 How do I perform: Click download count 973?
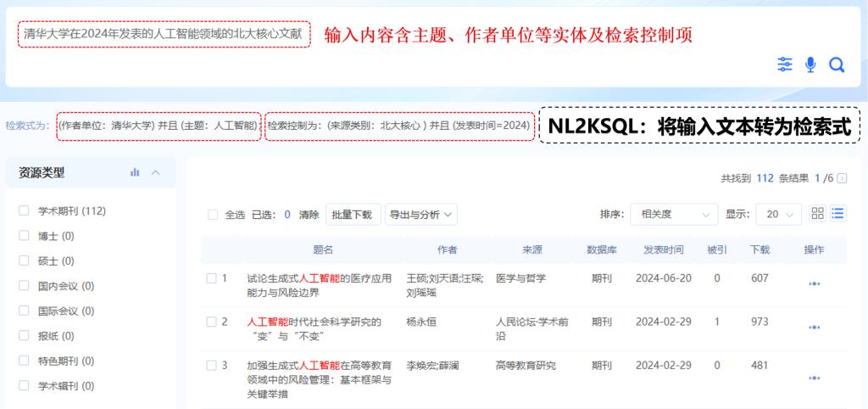click(x=759, y=322)
